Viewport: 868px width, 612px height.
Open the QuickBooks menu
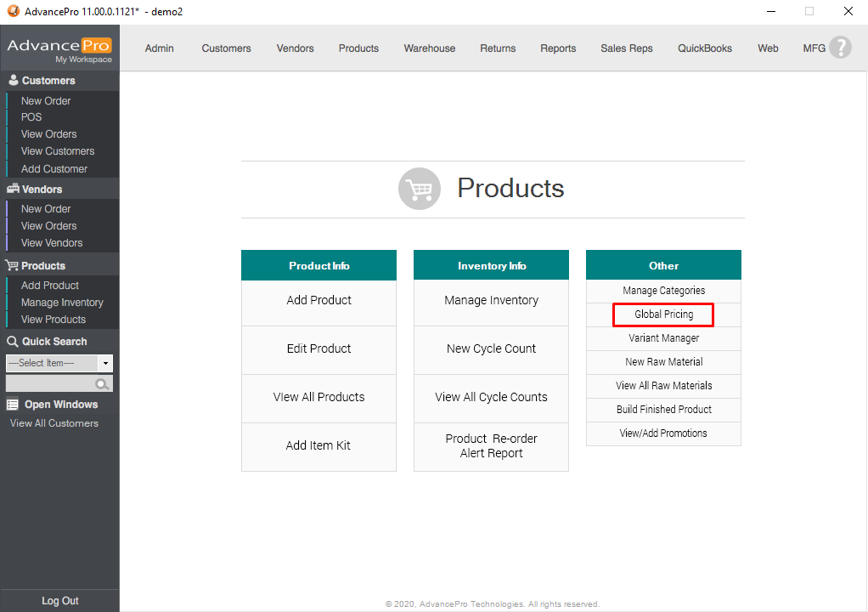(x=704, y=48)
